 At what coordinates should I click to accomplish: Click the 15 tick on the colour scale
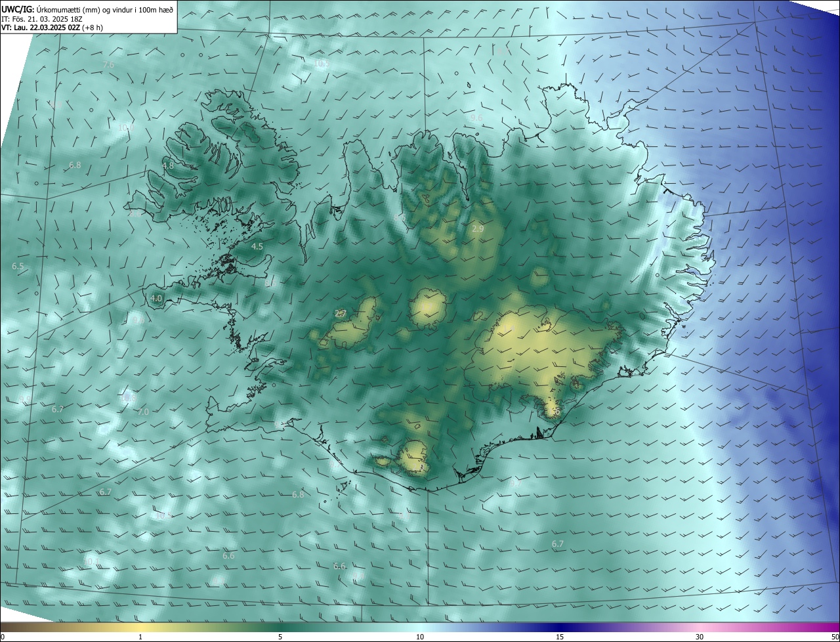pos(560,637)
